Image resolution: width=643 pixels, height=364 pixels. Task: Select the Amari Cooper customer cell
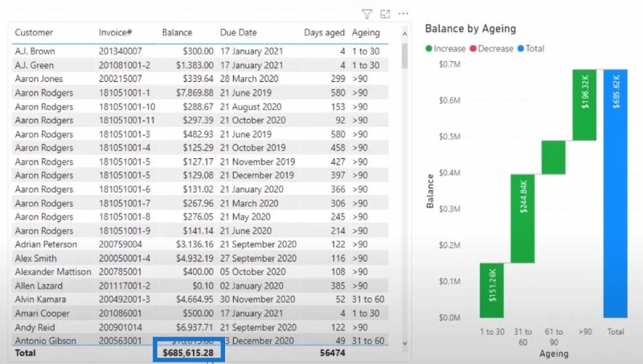pyautogui.click(x=42, y=313)
